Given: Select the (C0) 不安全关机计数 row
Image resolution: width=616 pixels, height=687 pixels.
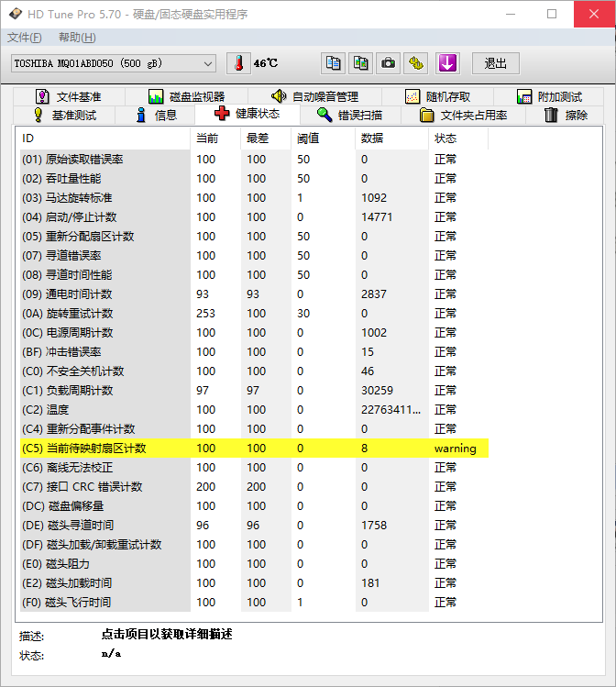Looking at the screenshot, I should (254, 371).
